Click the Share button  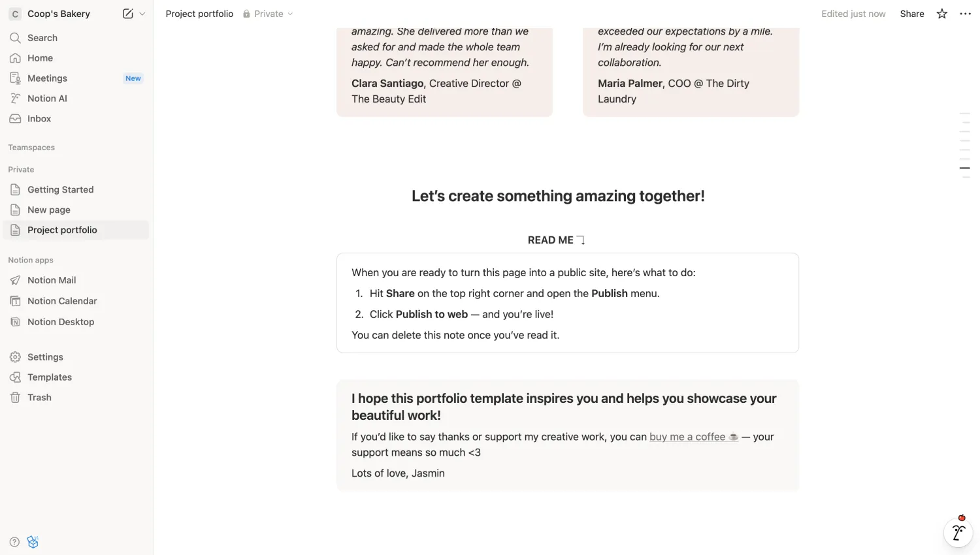tap(912, 13)
